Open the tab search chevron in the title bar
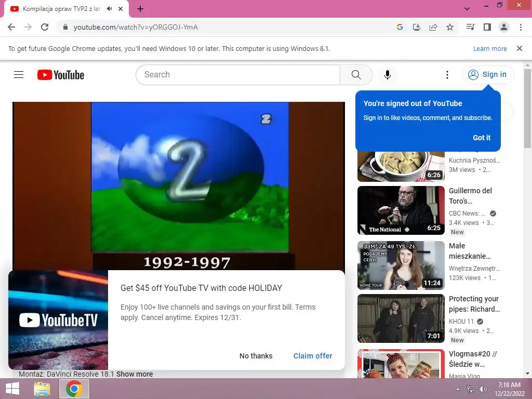Viewport: 532px width, 399px height. pyautogui.click(x=467, y=9)
